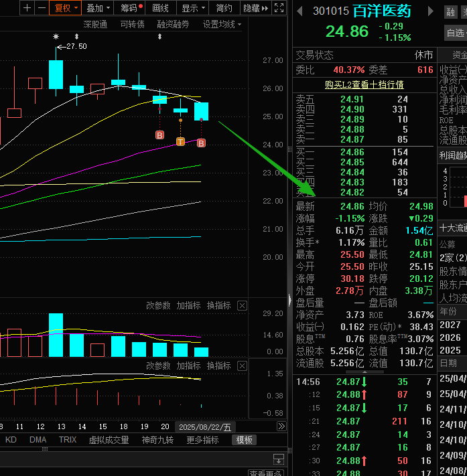Viewport: 467px width, 476px height.
Task: Click volume panel 加指标
Action: pos(188,305)
